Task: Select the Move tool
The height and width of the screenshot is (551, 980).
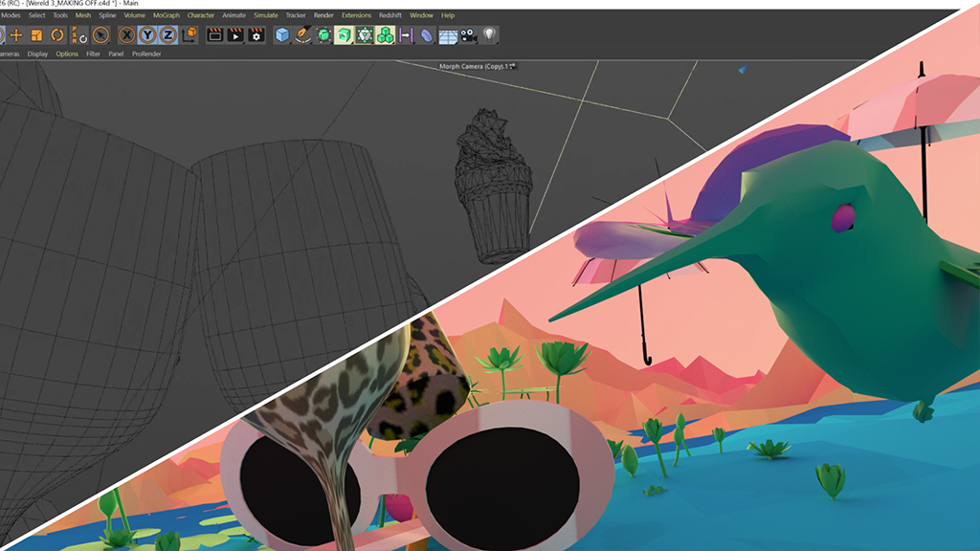Action: coord(15,35)
